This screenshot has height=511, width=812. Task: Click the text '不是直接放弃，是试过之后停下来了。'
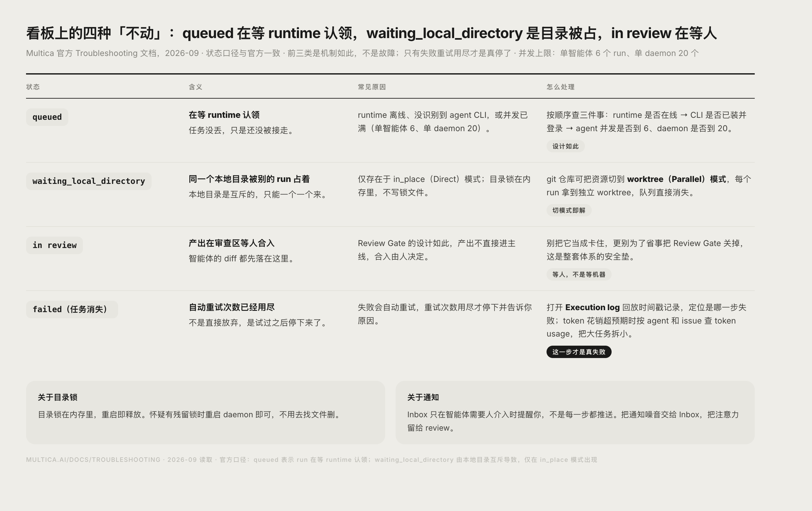(x=259, y=323)
